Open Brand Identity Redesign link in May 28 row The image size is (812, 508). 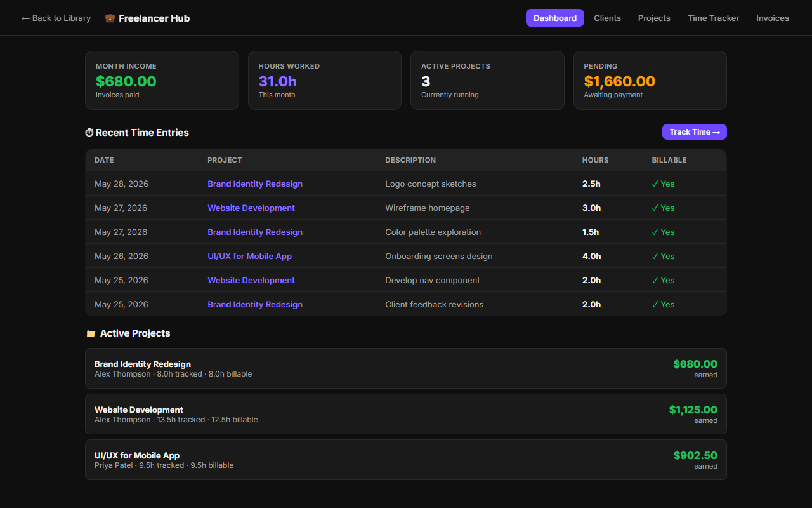255,184
